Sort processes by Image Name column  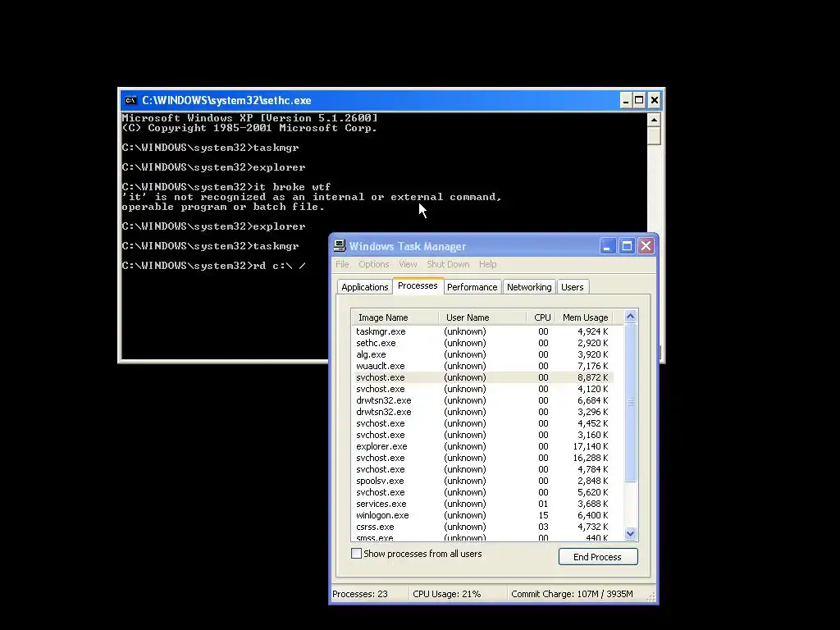point(395,317)
